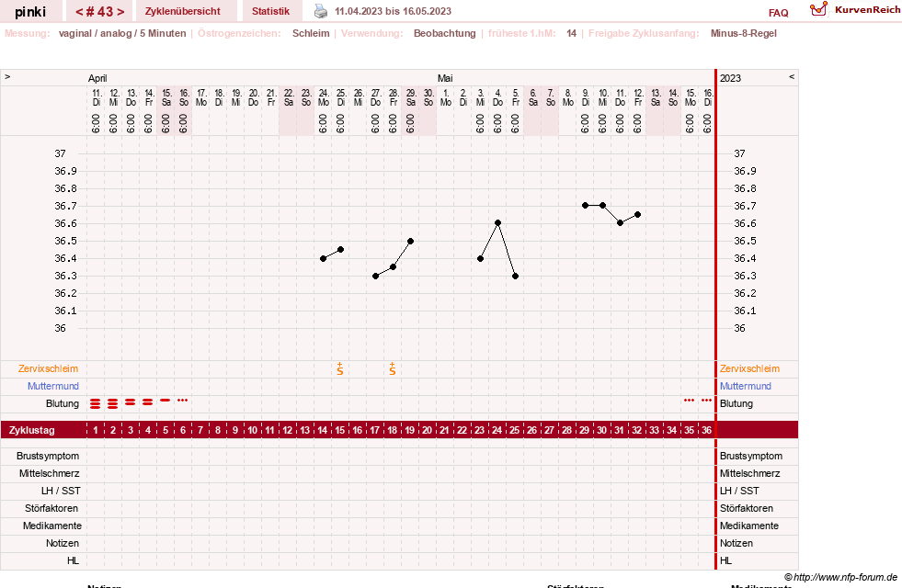The height and width of the screenshot is (588, 902).
Task: Select temperature point 36.65 on cycle day 32
Action: click(x=637, y=214)
